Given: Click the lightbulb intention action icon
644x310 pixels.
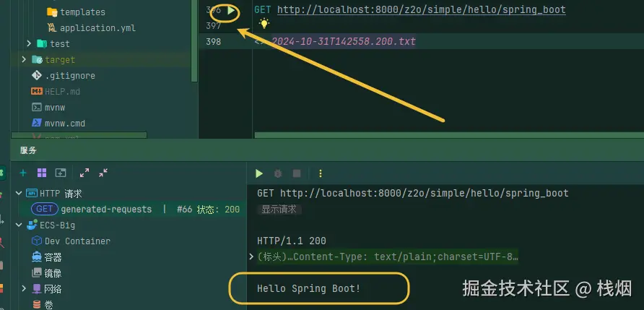Looking at the screenshot, I should (x=264, y=24).
